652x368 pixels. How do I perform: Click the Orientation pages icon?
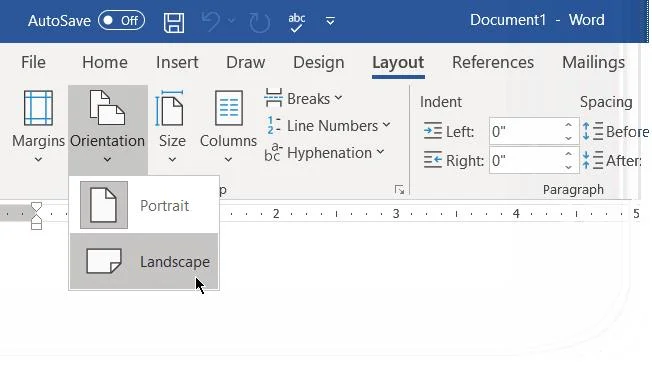point(107,108)
